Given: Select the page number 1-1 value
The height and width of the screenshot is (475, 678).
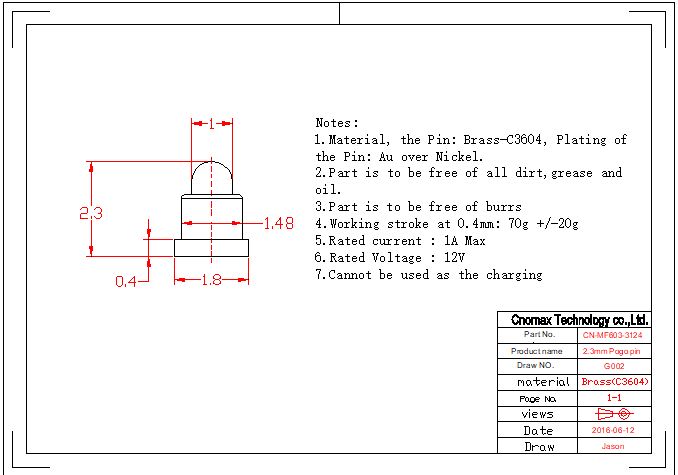Looking at the screenshot, I should pyautogui.click(x=614, y=398).
